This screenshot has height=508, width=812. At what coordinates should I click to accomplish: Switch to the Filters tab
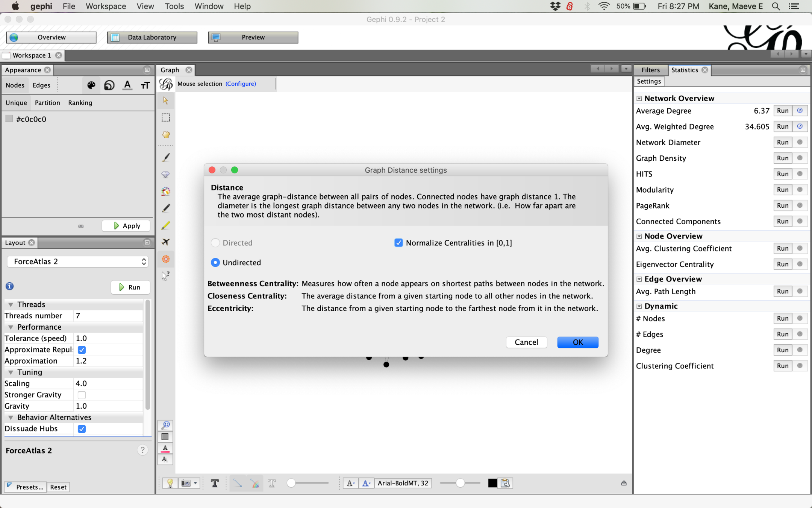[650, 70]
